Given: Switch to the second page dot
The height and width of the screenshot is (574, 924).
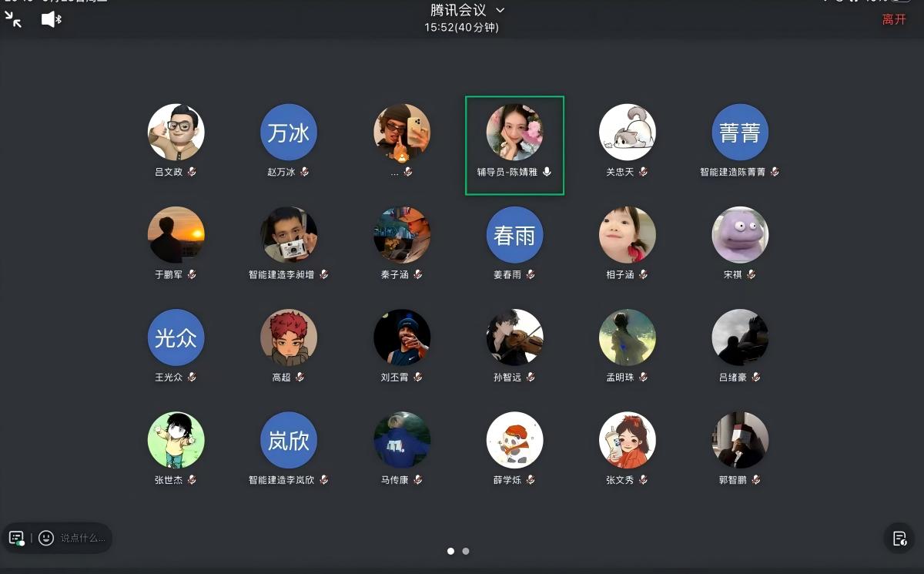Looking at the screenshot, I should [466, 551].
